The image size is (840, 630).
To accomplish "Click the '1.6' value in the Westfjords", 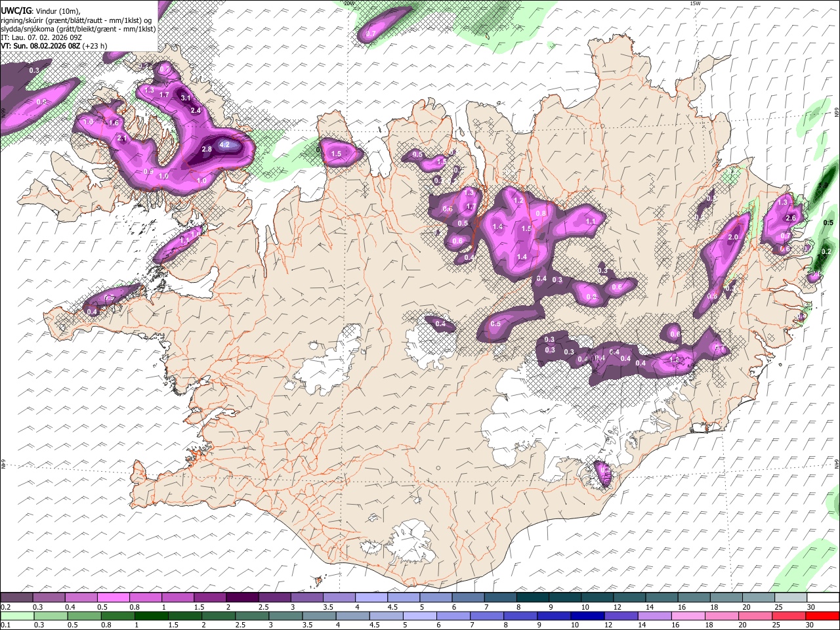I will [114, 123].
